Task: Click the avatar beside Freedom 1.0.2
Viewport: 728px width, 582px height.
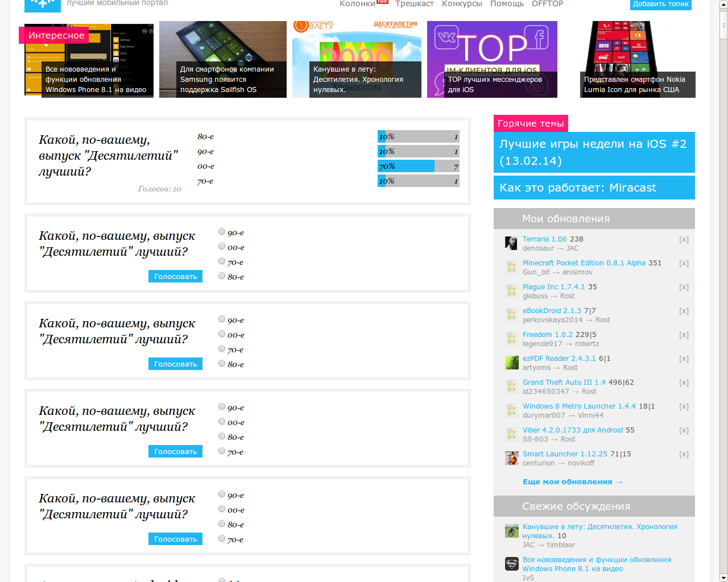Action: pyautogui.click(x=511, y=339)
